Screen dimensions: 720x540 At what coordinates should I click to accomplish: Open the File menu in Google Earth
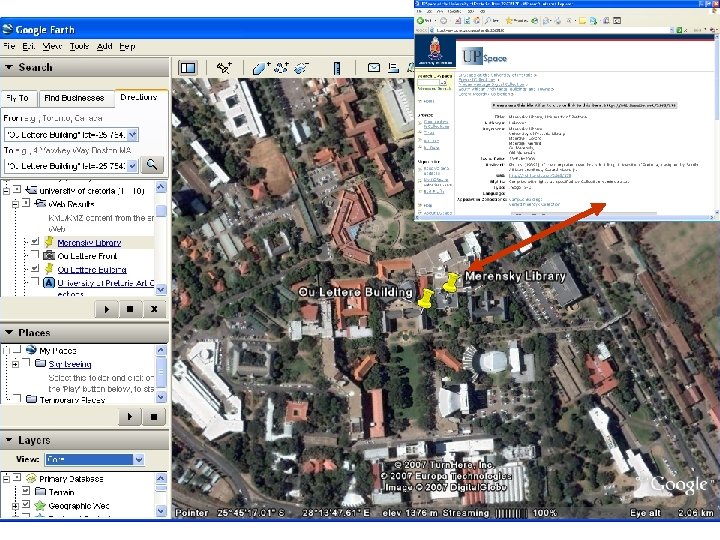coord(9,46)
